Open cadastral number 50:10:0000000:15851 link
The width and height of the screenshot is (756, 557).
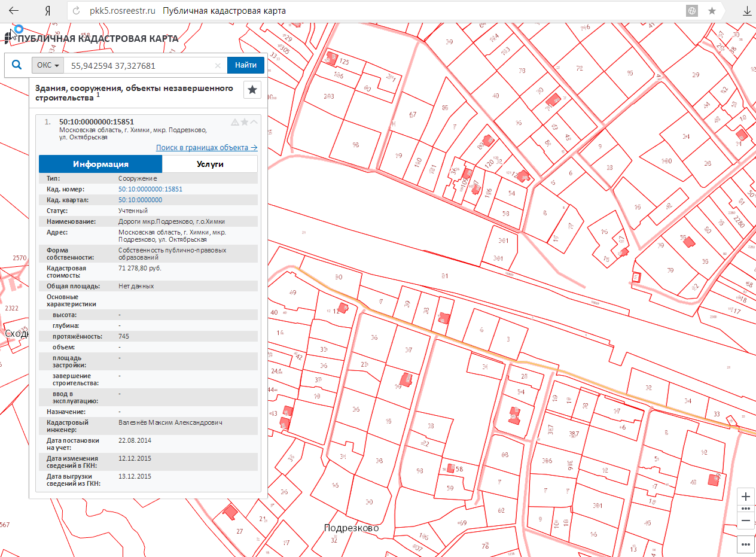(150, 189)
